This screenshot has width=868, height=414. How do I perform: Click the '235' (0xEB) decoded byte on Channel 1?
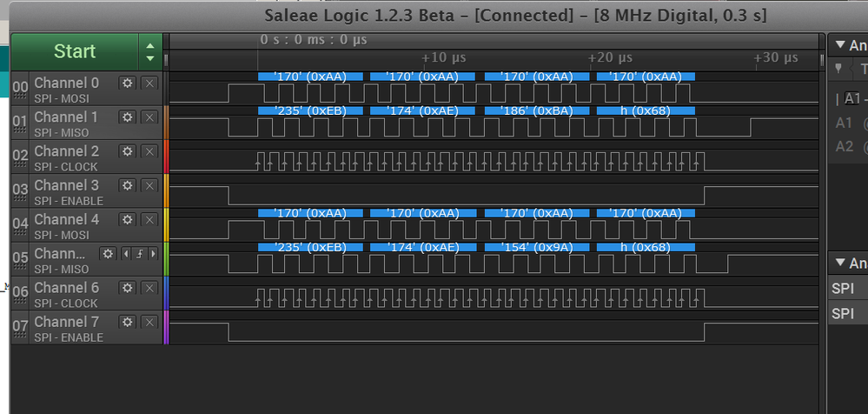(308, 110)
